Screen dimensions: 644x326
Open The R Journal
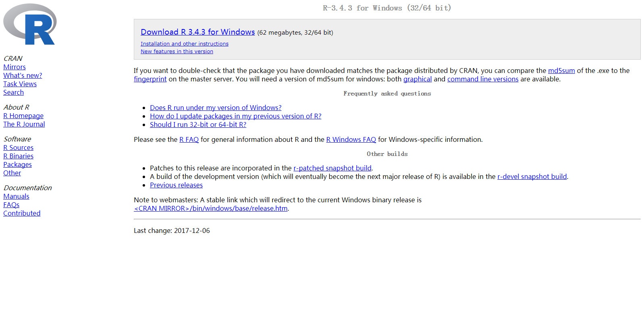click(24, 124)
